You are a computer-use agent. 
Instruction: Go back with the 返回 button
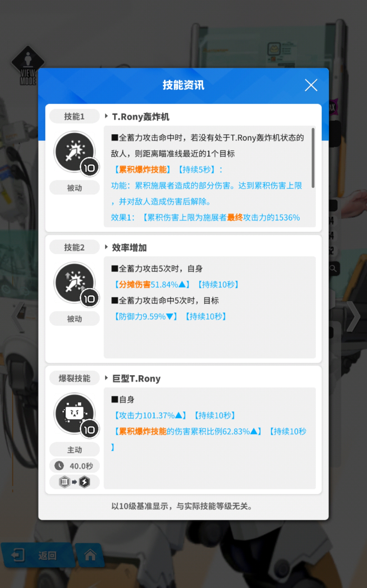pyautogui.click(x=36, y=555)
